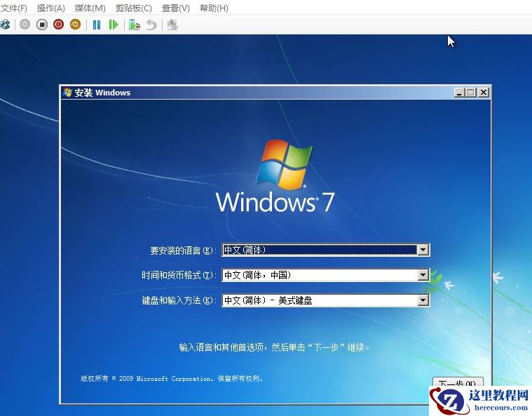Close the 安装 Windows dialog
This screenshot has width=532, height=416.
(x=484, y=93)
